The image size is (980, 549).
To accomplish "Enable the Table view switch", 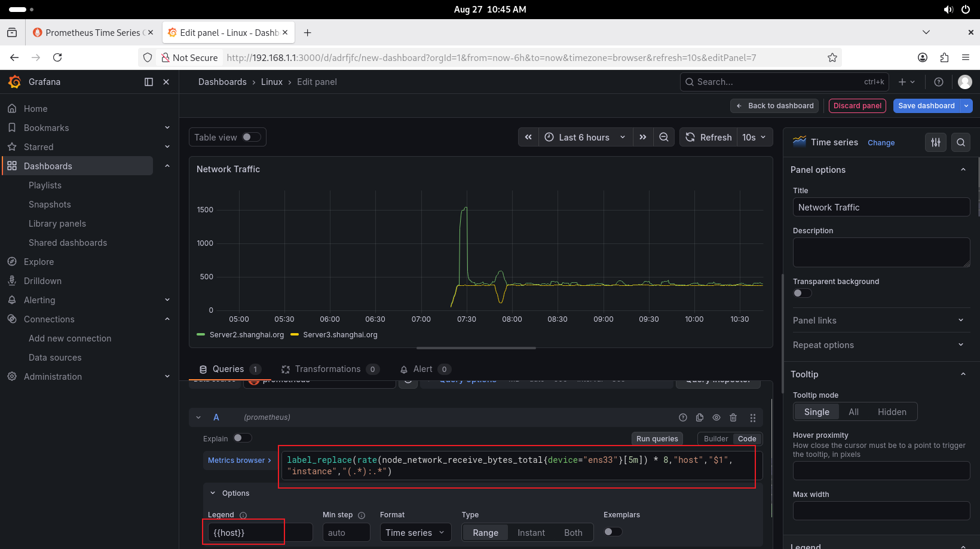I will pos(251,137).
